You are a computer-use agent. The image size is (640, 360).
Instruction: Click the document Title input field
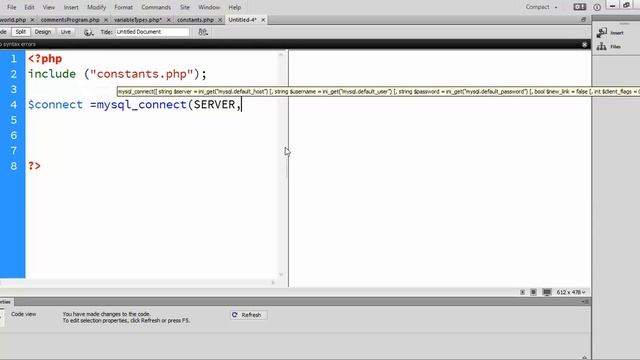point(152,32)
